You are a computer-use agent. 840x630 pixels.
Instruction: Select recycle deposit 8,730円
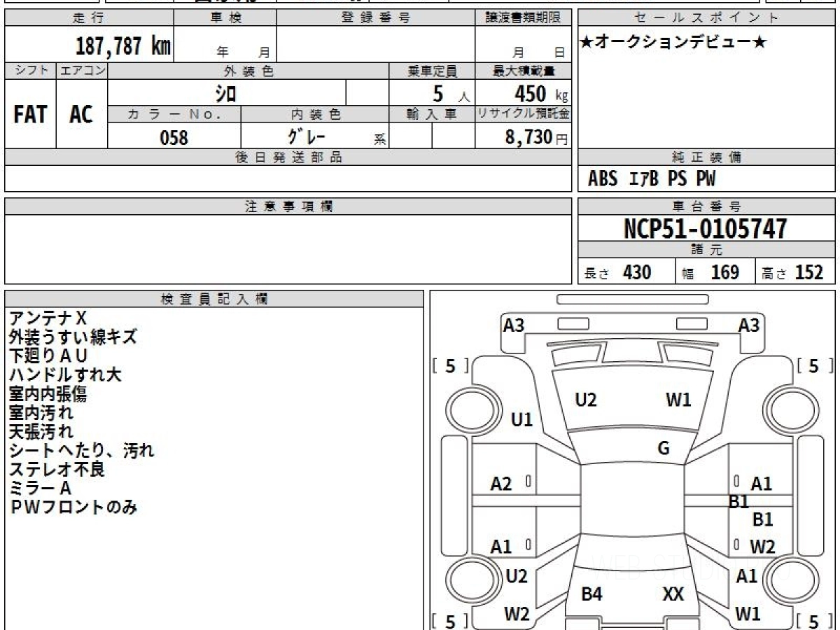pyautogui.click(x=537, y=137)
